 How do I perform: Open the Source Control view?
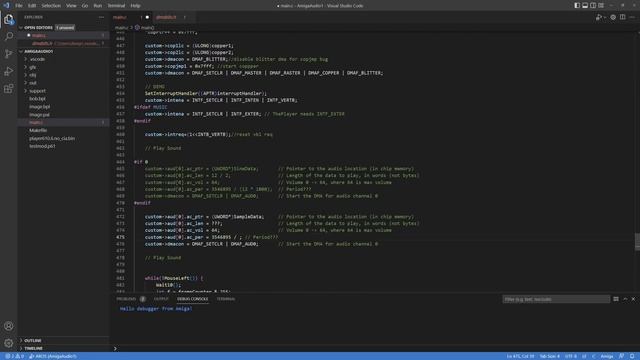pyautogui.click(x=9, y=54)
